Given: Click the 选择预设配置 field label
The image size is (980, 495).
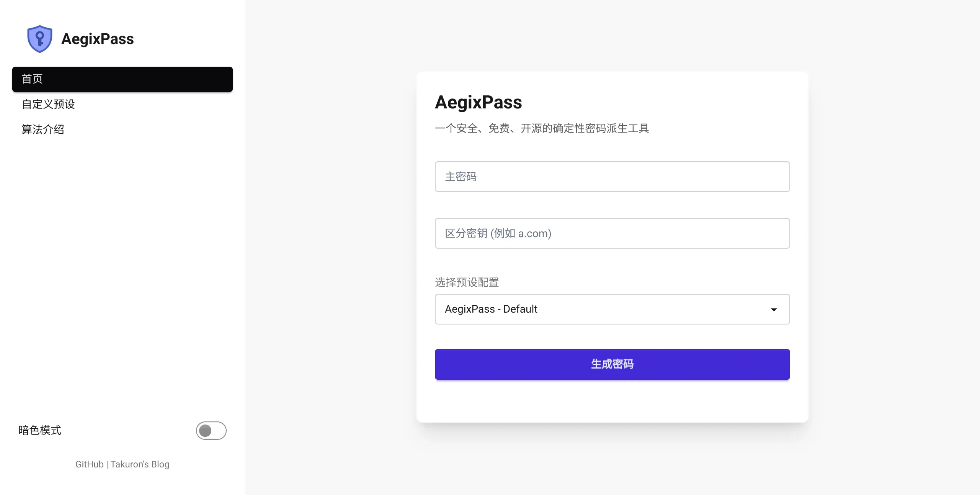Looking at the screenshot, I should [x=467, y=282].
